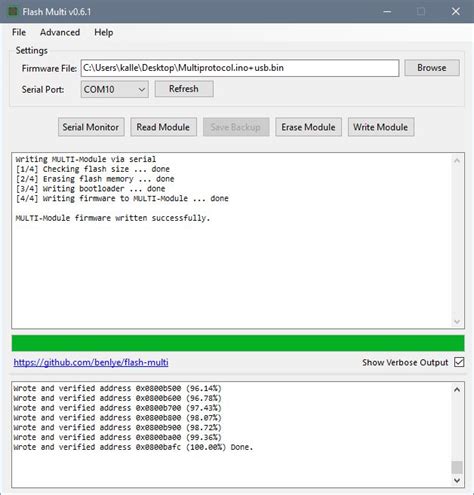Click the Flash Multi app icon in title bar

pyautogui.click(x=13, y=12)
